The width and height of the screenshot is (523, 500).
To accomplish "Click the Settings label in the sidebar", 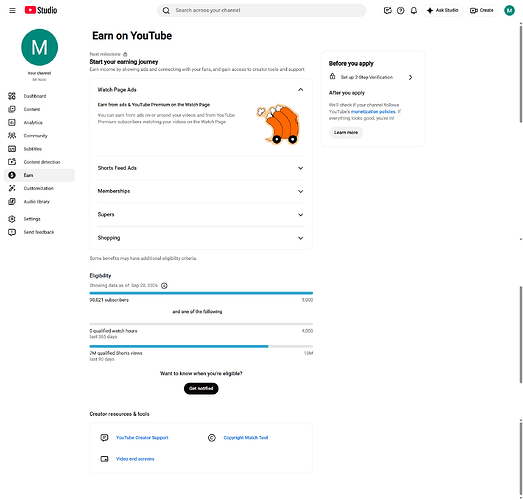I will pos(32,219).
